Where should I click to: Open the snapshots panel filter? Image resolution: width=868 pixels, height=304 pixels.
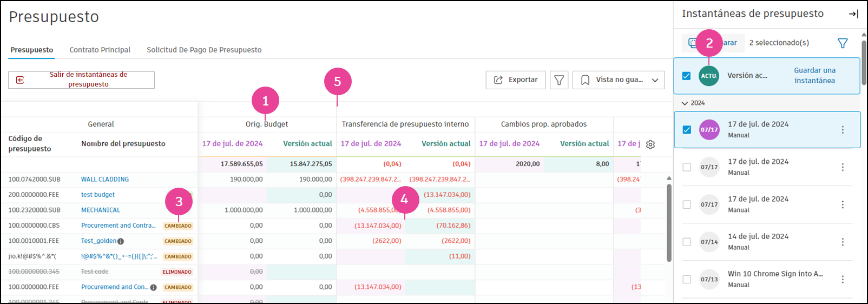coord(843,43)
